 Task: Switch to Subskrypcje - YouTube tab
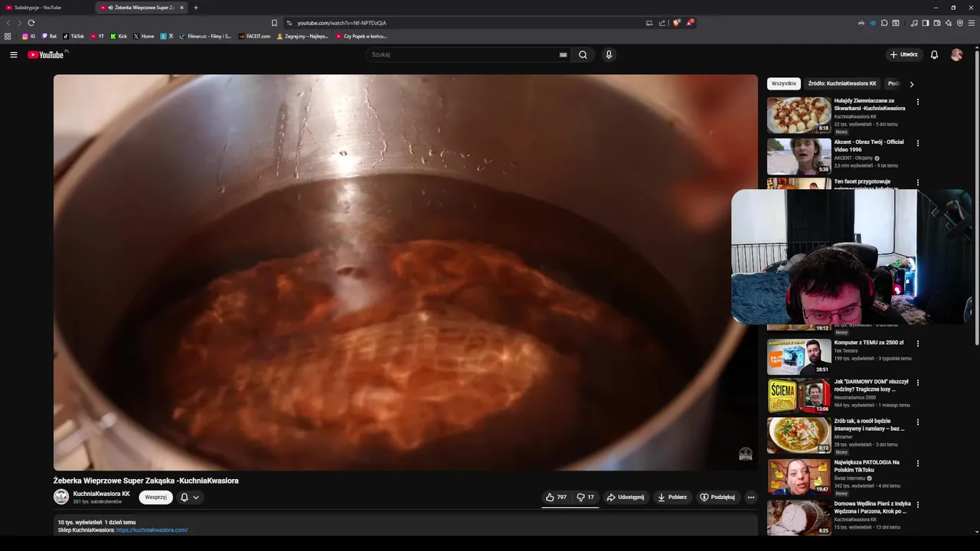click(46, 8)
